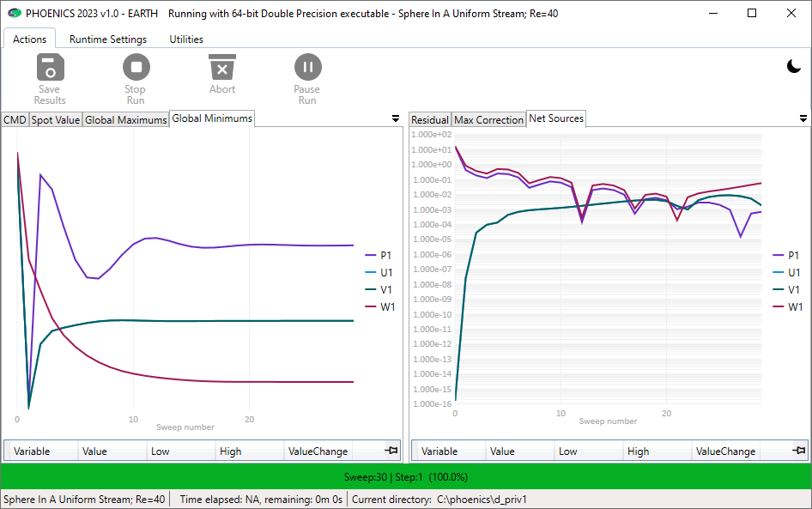Screen dimensions: 812x509
Task: Click the 1.000e-16 y-axis label
Action: (x=433, y=404)
